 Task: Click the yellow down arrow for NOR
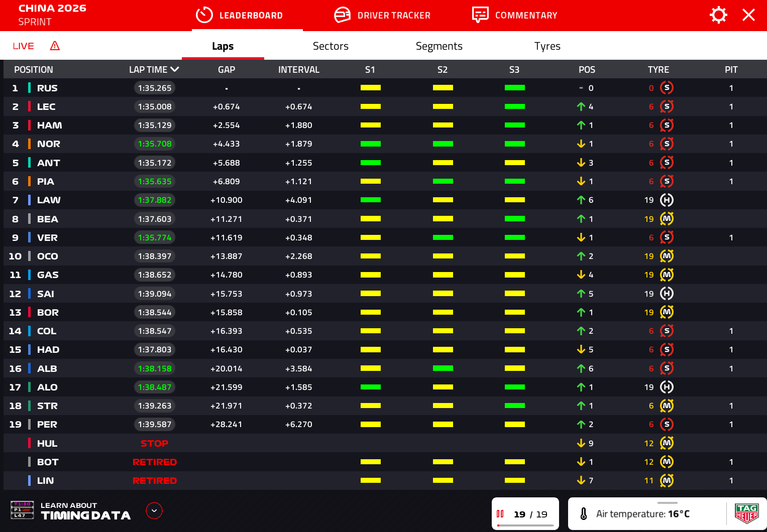[581, 144]
